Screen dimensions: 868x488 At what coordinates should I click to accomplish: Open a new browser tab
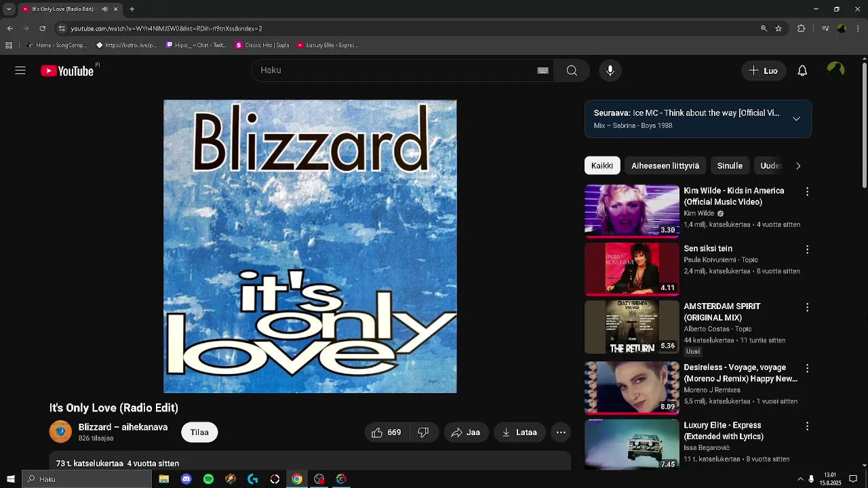pyautogui.click(x=132, y=9)
